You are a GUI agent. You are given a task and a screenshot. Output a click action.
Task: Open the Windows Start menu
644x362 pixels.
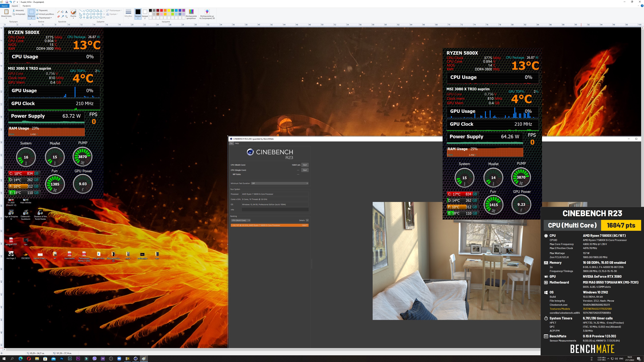tap(4, 359)
